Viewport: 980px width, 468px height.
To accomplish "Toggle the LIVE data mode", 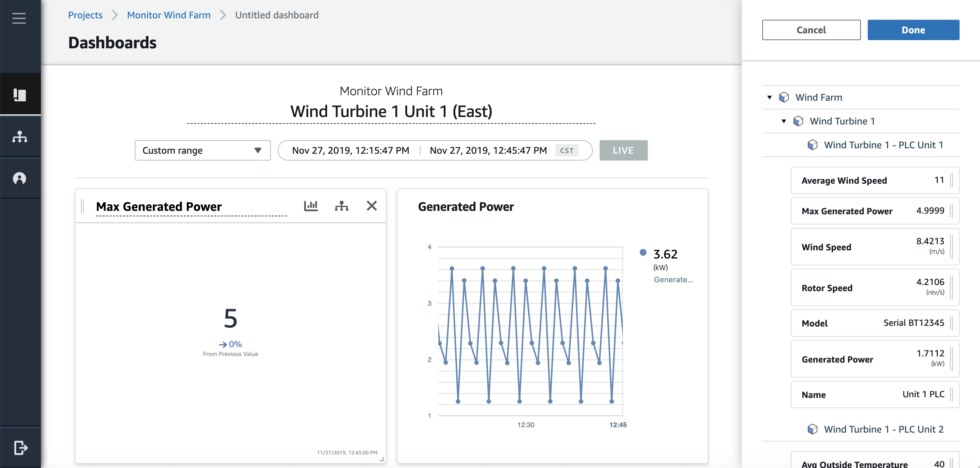I will pos(623,150).
